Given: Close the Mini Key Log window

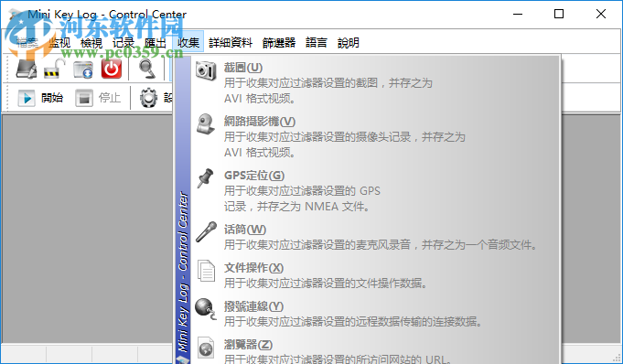Looking at the screenshot, I should pyautogui.click(x=601, y=14).
